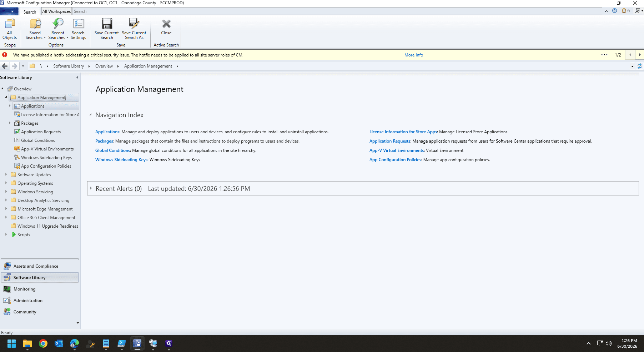The height and width of the screenshot is (352, 644).
Task: Show hidden system tray icons
Action: pos(589,343)
